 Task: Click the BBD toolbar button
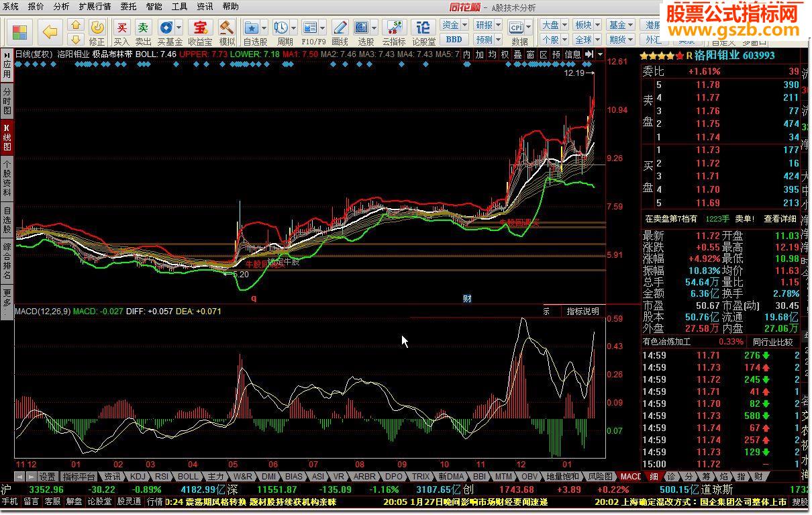coord(454,40)
